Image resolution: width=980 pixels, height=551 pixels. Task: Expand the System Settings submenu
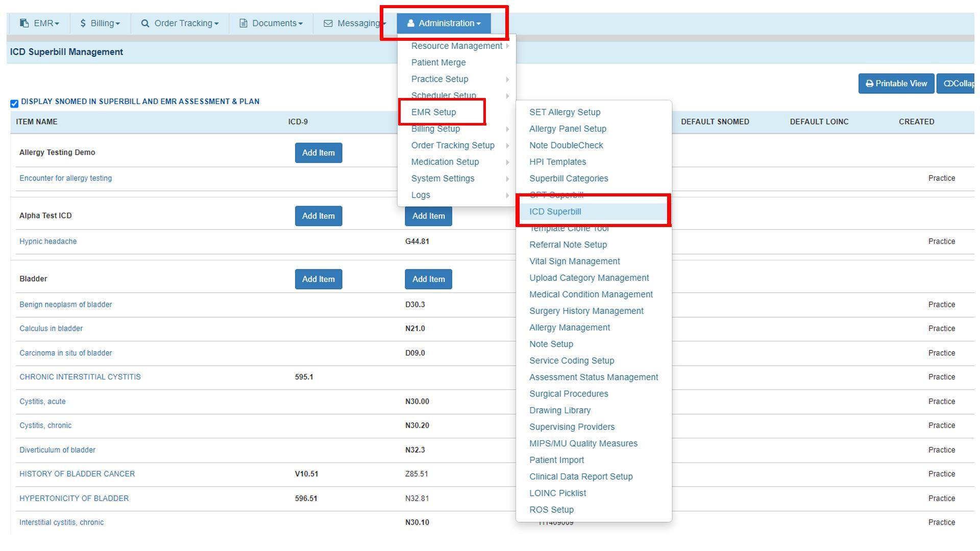coord(443,179)
